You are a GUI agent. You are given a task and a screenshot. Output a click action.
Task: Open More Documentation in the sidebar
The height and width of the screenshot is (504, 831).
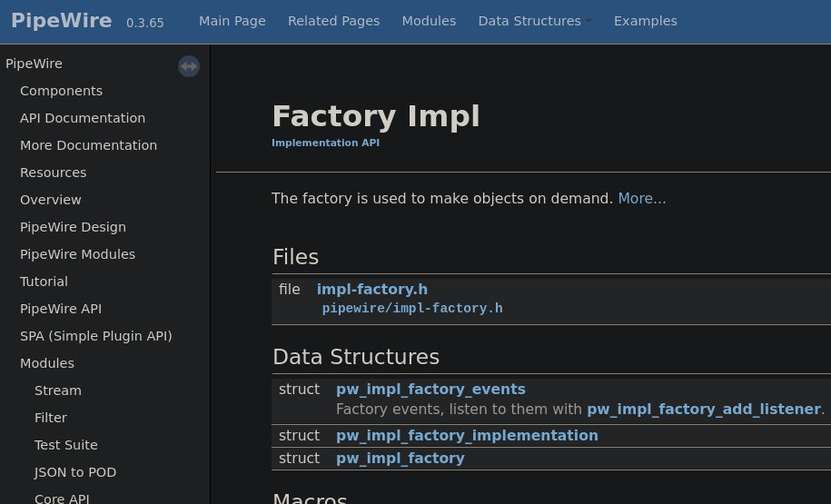[x=88, y=145]
